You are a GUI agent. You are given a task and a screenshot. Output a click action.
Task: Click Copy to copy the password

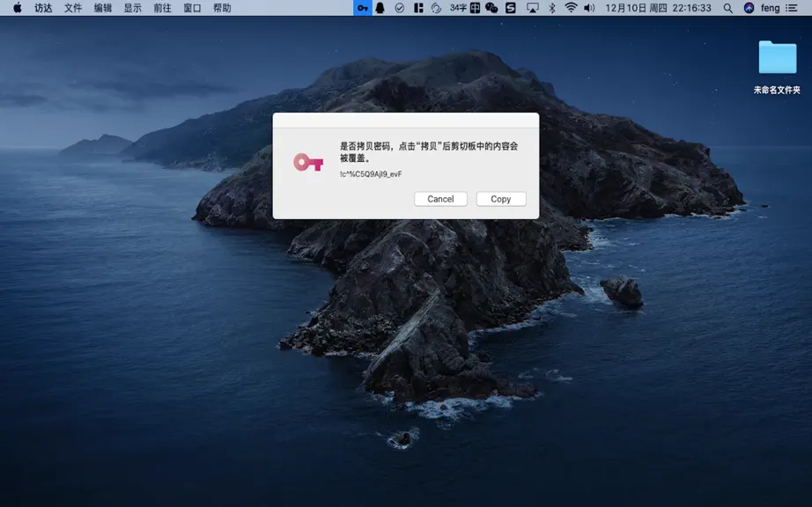pos(501,199)
